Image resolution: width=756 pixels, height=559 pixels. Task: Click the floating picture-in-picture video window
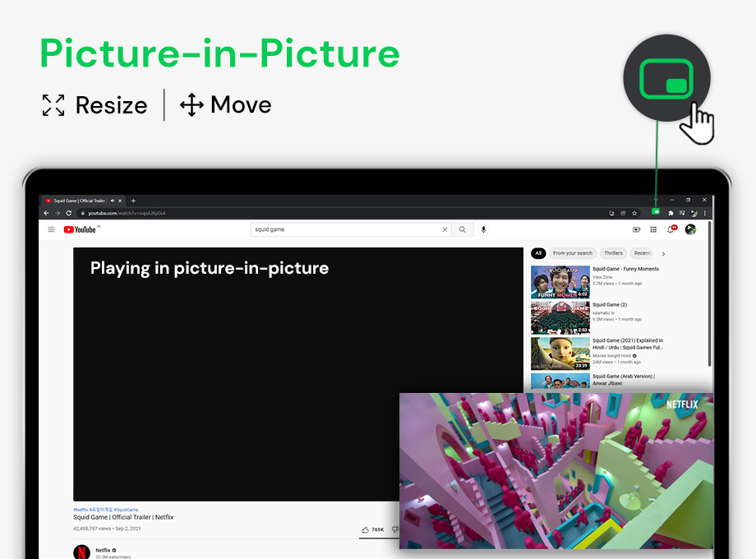coord(556,471)
